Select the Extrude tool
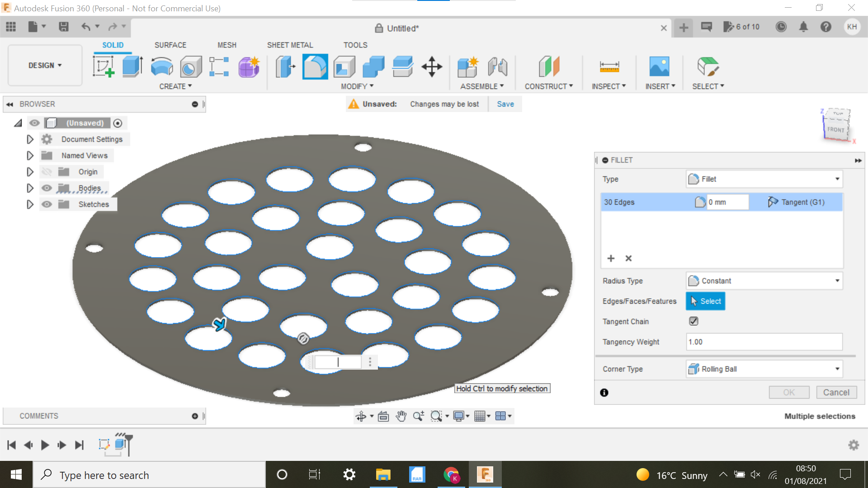868x488 pixels. pos(132,66)
